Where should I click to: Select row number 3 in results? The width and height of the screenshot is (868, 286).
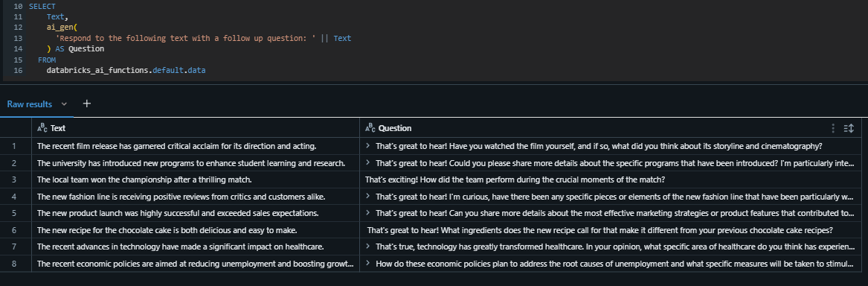[x=14, y=179]
